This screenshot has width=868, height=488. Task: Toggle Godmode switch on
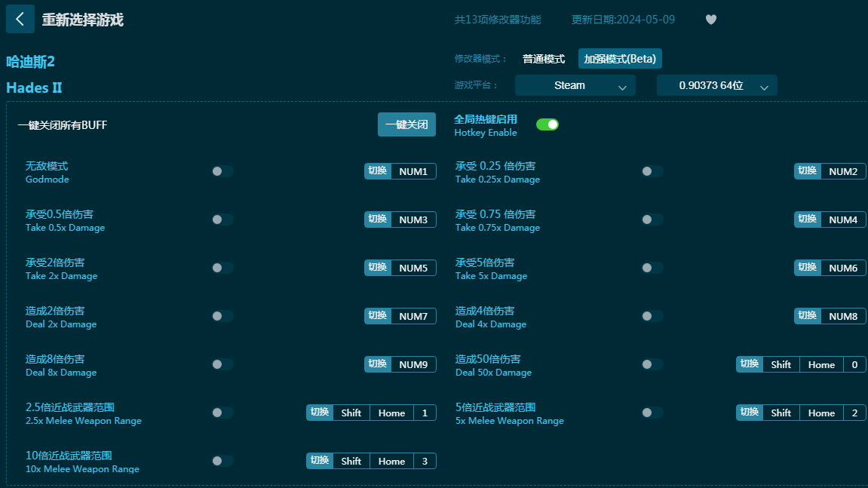(x=222, y=171)
